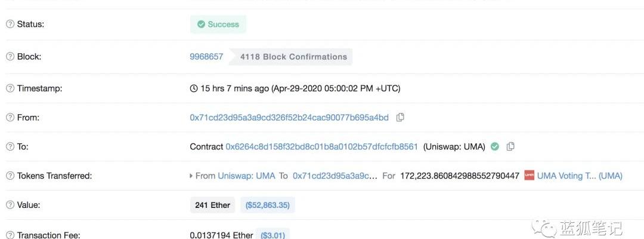Click the help icon beside Timestamp
This screenshot has height=239, width=644.
pyautogui.click(x=10, y=88)
